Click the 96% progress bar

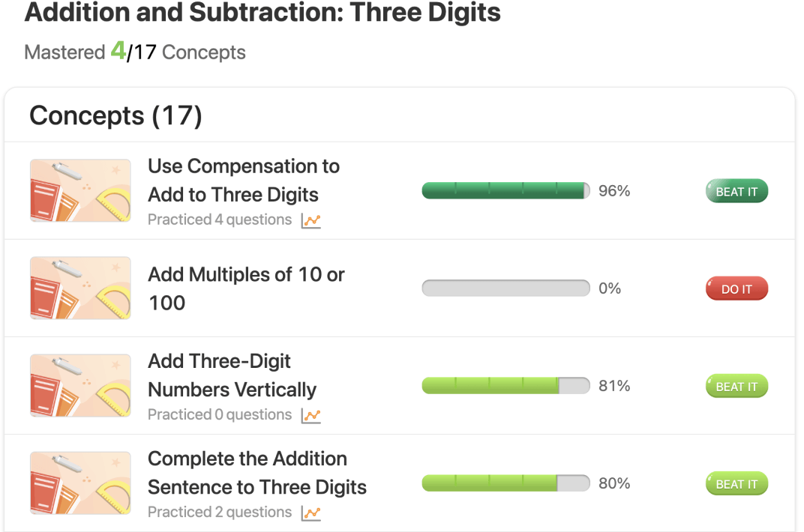tap(505, 191)
